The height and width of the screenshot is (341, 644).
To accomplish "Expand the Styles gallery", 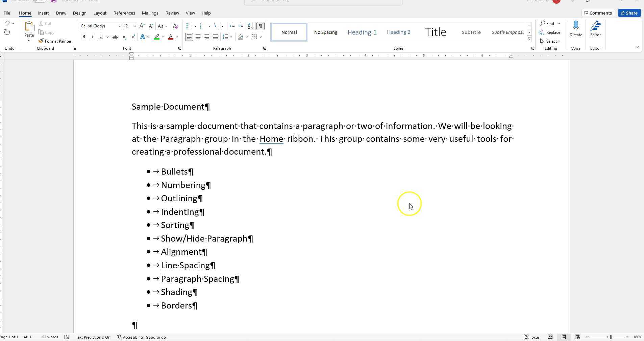I will (529, 39).
